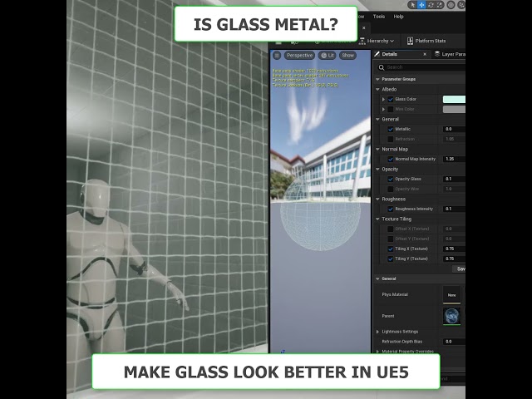532x399 pixels.
Task: Enable Offset X (Texture) checkbox
Action: pos(391,229)
